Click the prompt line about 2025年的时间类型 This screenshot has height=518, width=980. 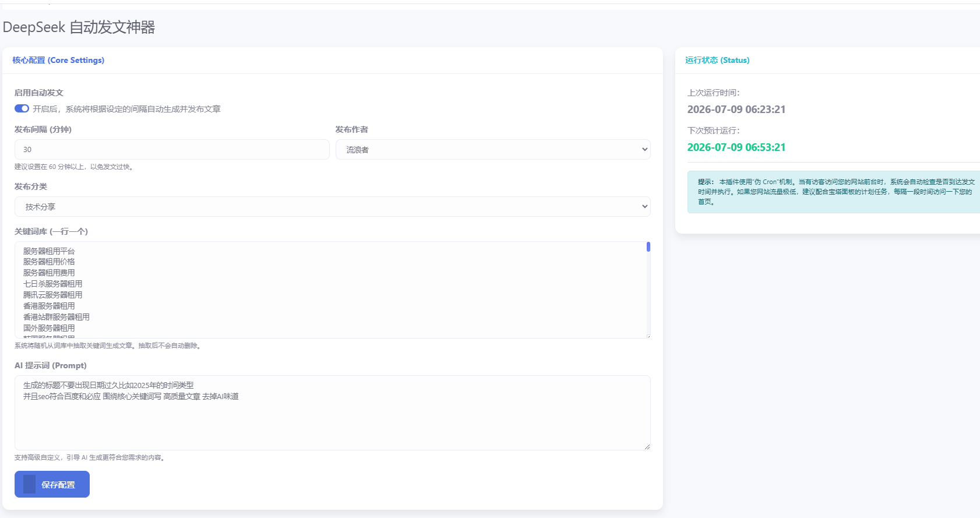(x=108, y=385)
